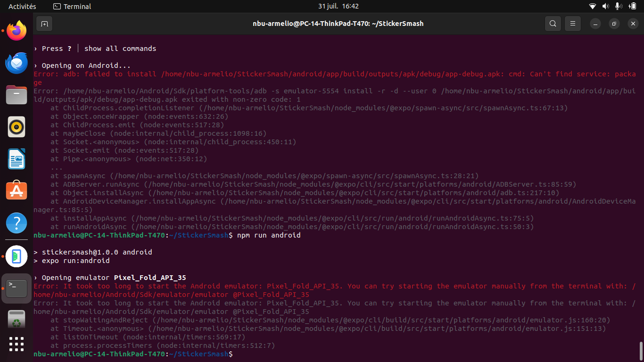Open LibreOffice Writer from dock

click(17, 159)
